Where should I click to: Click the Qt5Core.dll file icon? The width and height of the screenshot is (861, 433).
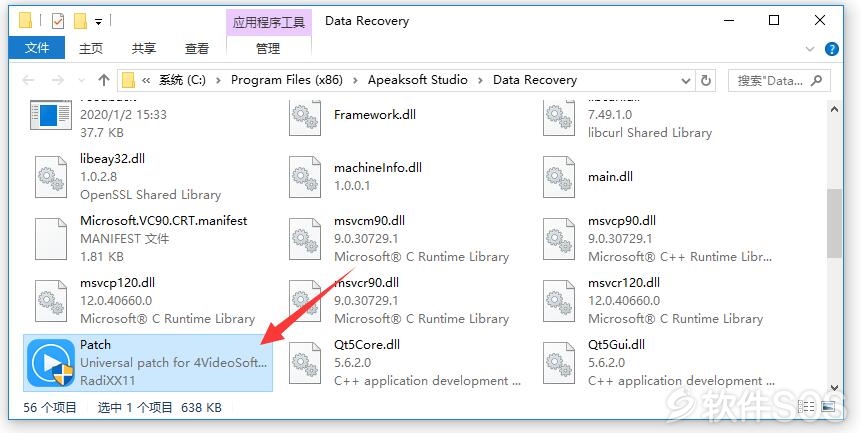(305, 363)
